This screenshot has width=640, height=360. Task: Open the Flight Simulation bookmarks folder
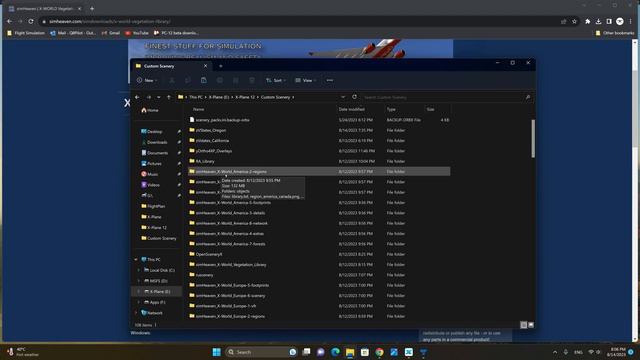click(x=26, y=33)
